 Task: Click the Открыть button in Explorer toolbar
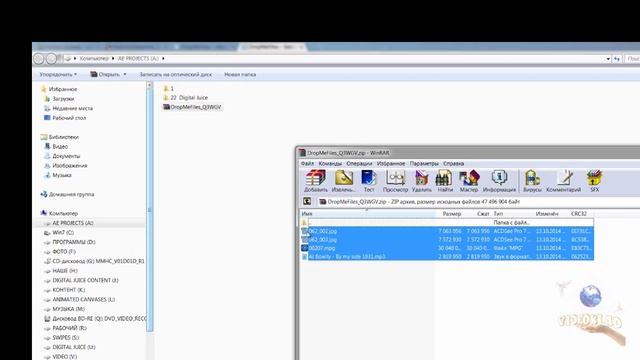[105, 75]
